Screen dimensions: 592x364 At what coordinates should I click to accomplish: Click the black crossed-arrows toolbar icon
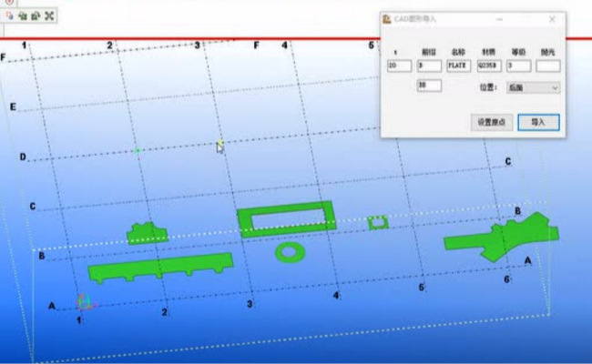tap(49, 15)
